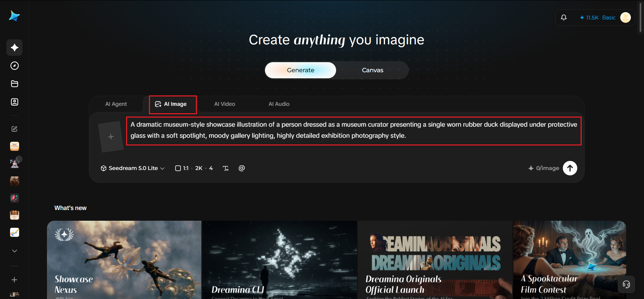The image size is (644, 299).
Task: Select the AI Image tab
Action: point(171,104)
